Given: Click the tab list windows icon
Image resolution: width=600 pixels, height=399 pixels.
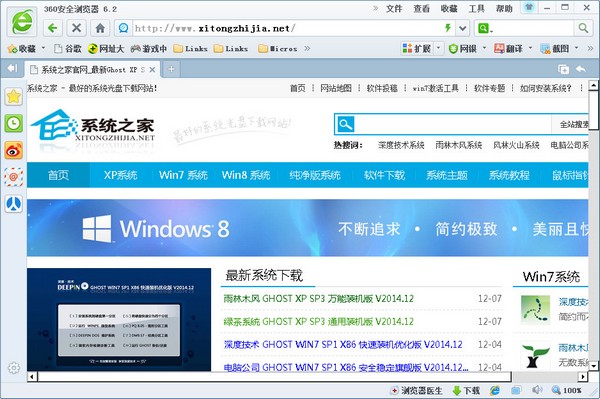Looking at the screenshot, I should coord(563,69).
